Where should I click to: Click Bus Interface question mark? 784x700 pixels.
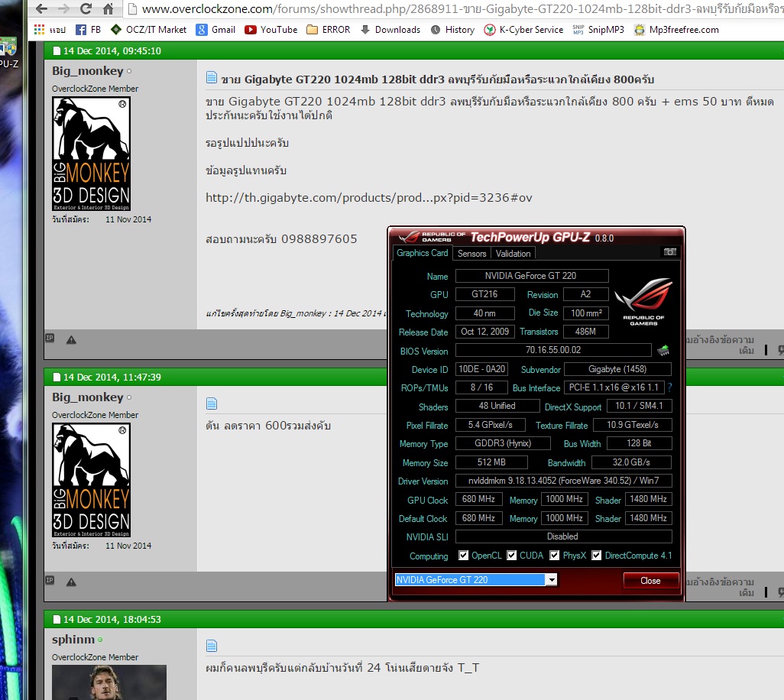click(x=669, y=387)
